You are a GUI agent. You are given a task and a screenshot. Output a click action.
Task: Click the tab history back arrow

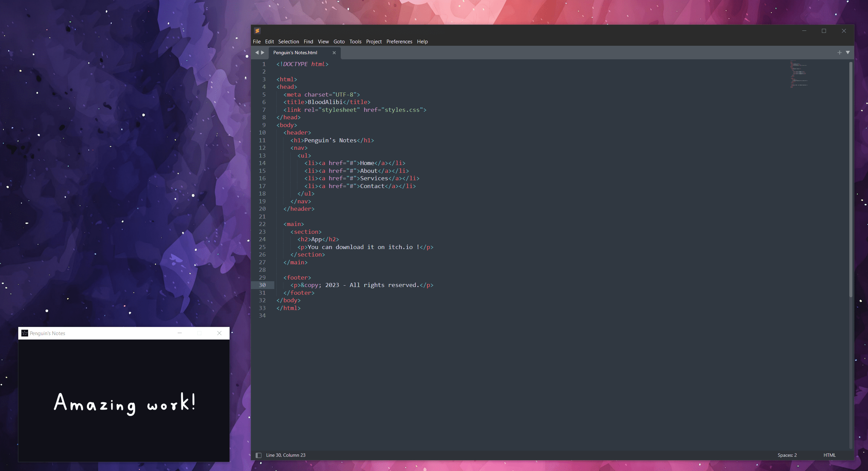point(257,53)
